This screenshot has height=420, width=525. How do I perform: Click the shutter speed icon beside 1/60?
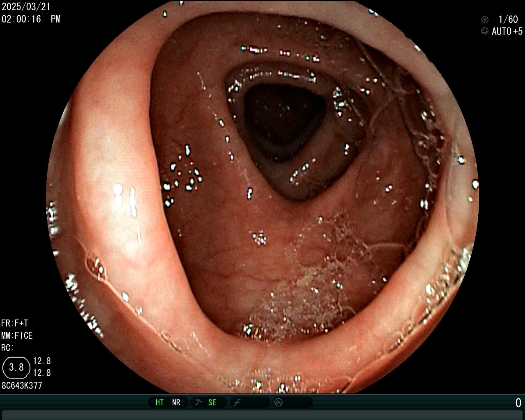click(485, 19)
